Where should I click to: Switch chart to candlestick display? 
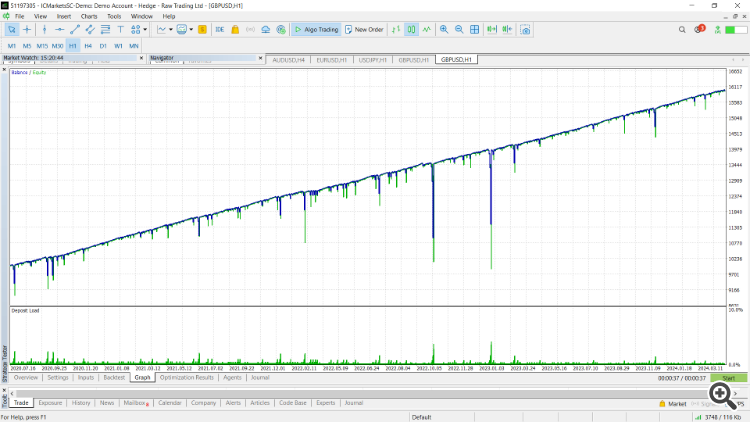pyautogui.click(x=412, y=30)
